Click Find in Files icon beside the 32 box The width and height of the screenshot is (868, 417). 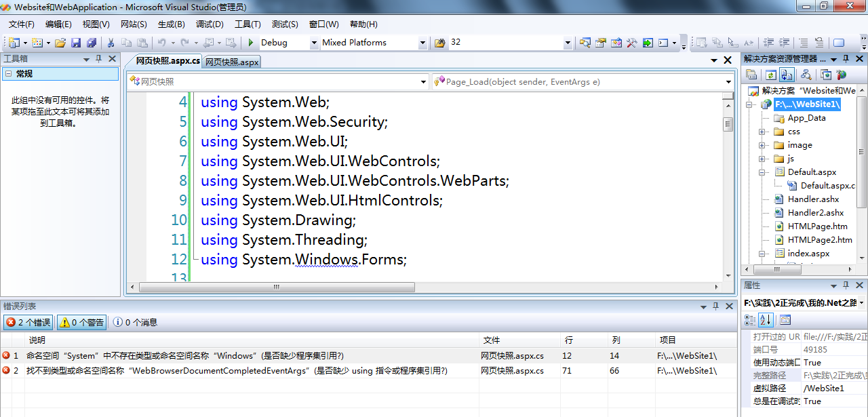[439, 43]
